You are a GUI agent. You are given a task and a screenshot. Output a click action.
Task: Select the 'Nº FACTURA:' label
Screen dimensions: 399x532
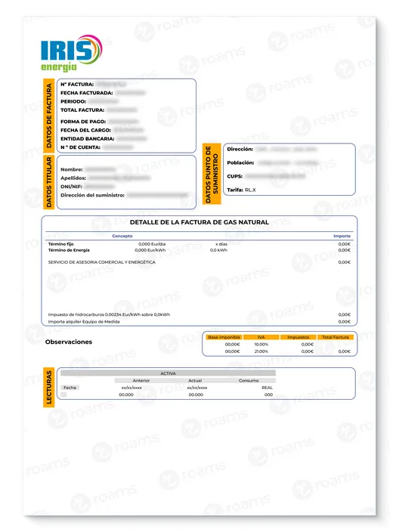(77, 84)
